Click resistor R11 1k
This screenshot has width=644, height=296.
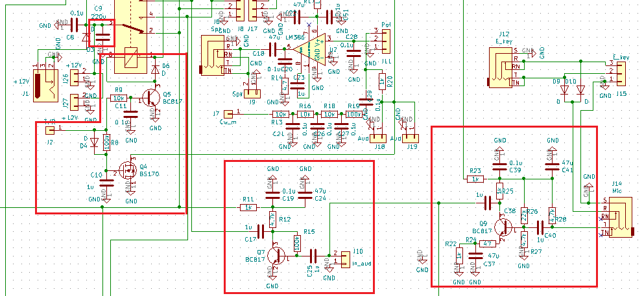[248, 207]
